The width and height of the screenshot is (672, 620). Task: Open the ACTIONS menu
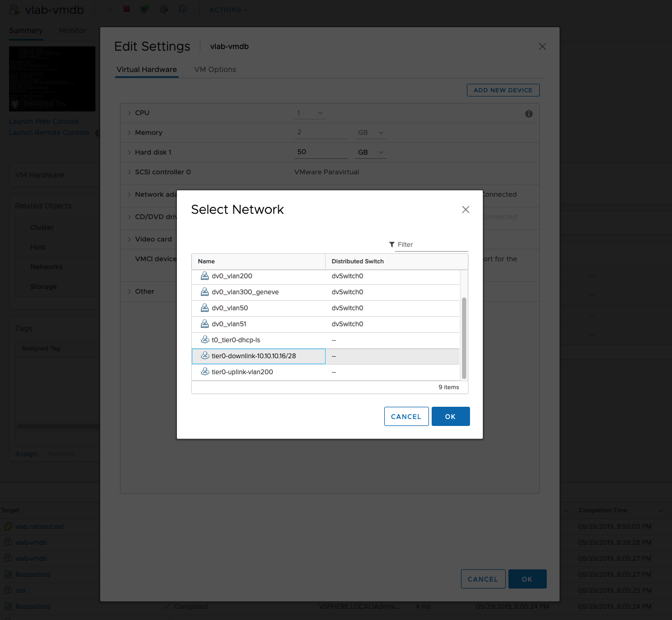pos(228,10)
